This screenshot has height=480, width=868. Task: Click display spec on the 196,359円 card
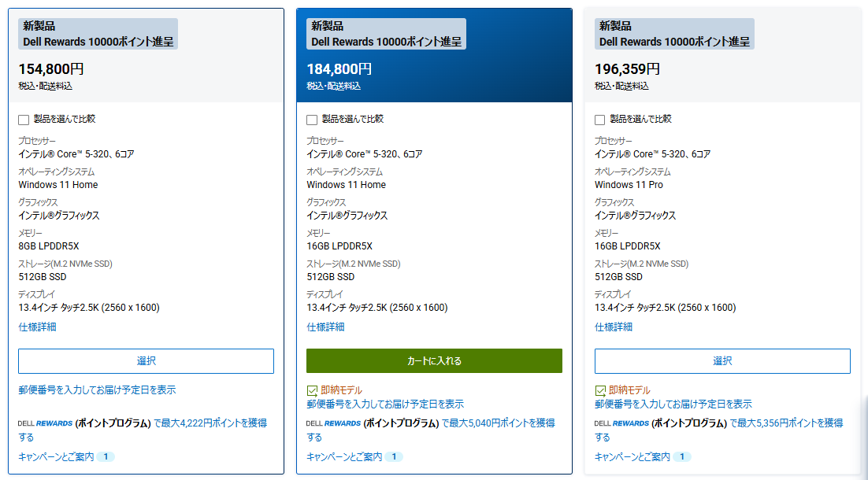point(666,308)
